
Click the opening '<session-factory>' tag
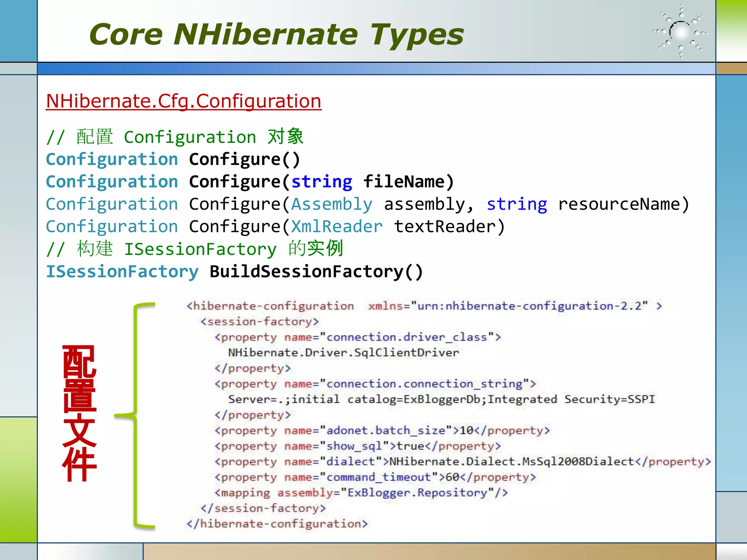[260, 322]
